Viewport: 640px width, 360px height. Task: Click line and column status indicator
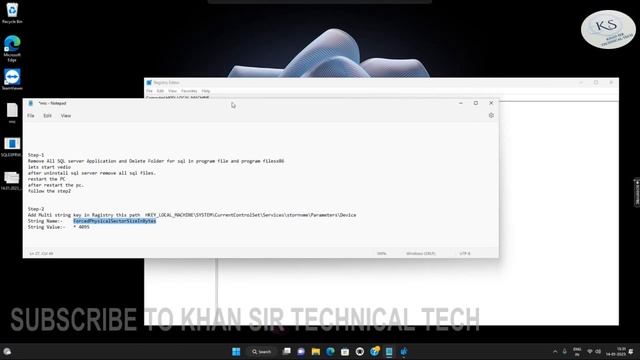point(41,253)
